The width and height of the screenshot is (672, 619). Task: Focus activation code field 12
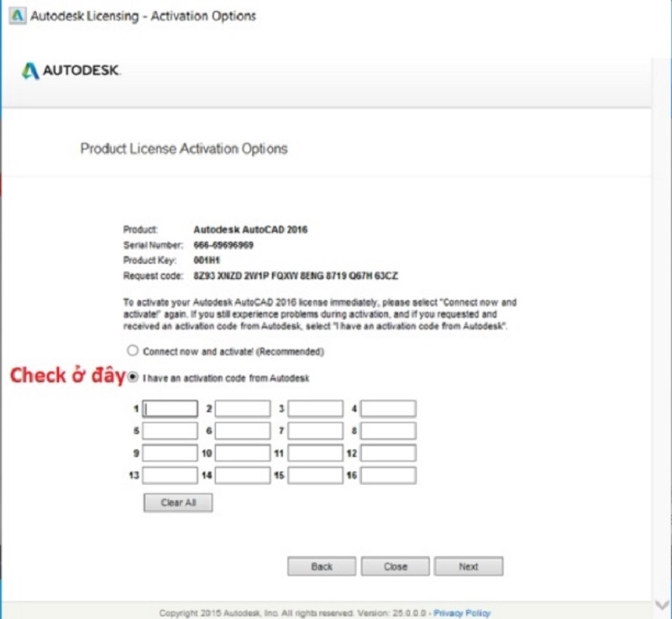[388, 454]
